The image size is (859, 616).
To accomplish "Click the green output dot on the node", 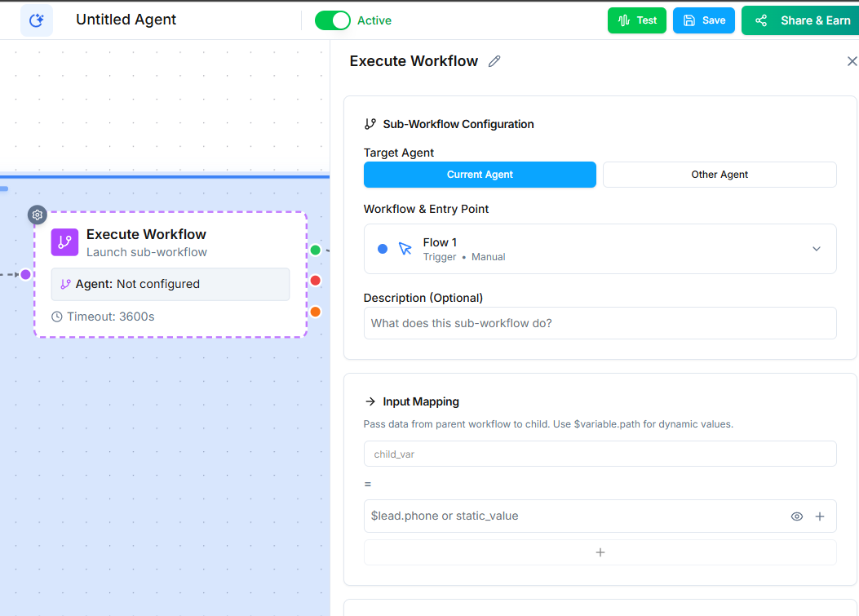I will point(314,249).
